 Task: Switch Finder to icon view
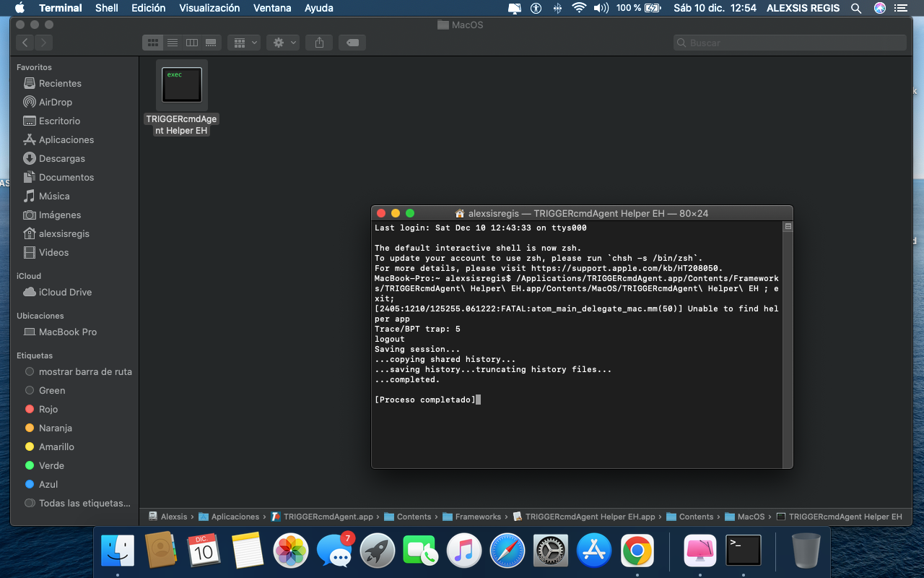(x=152, y=43)
